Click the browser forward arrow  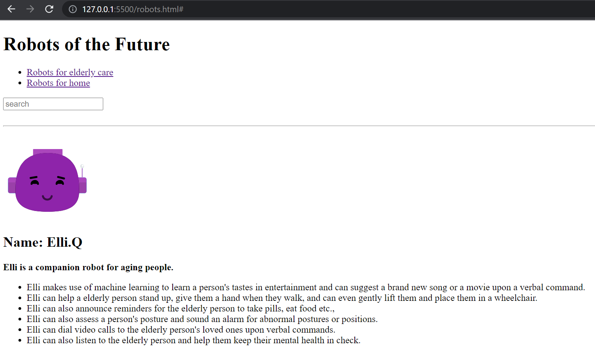30,9
